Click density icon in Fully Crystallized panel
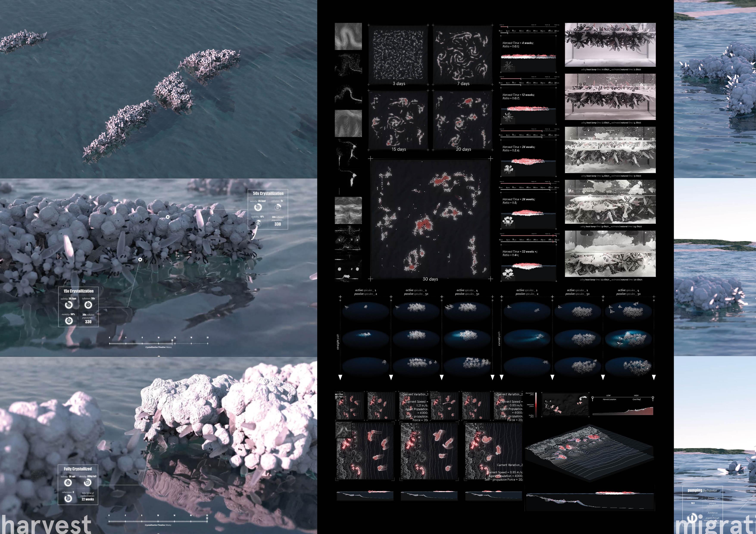 87,483
